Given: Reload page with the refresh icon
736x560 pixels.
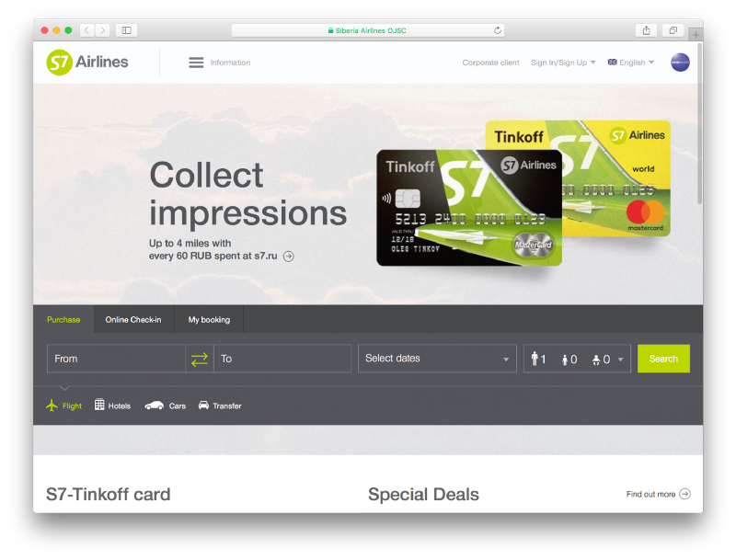Looking at the screenshot, I should (x=498, y=30).
